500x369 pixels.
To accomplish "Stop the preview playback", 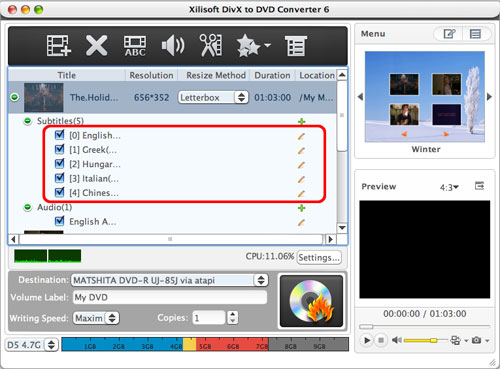I will point(381,340).
